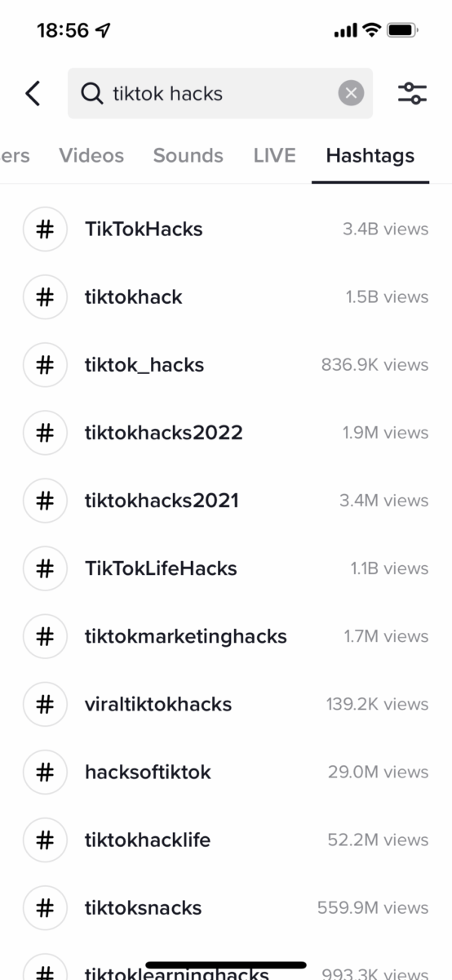Tap hash icon beside TikTokLifeHacks
Screen dimensions: 452x980
pos(46,568)
